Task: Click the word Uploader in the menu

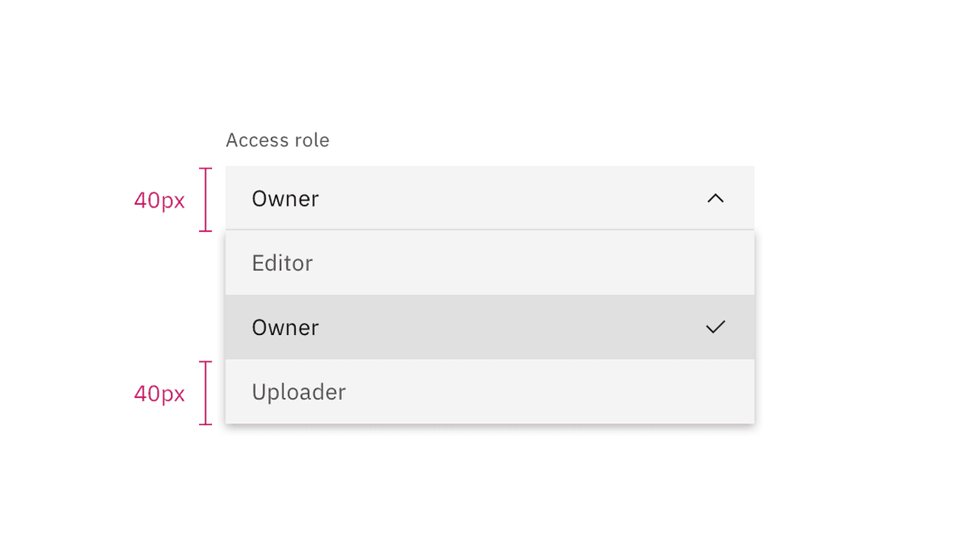Action: 299,393
